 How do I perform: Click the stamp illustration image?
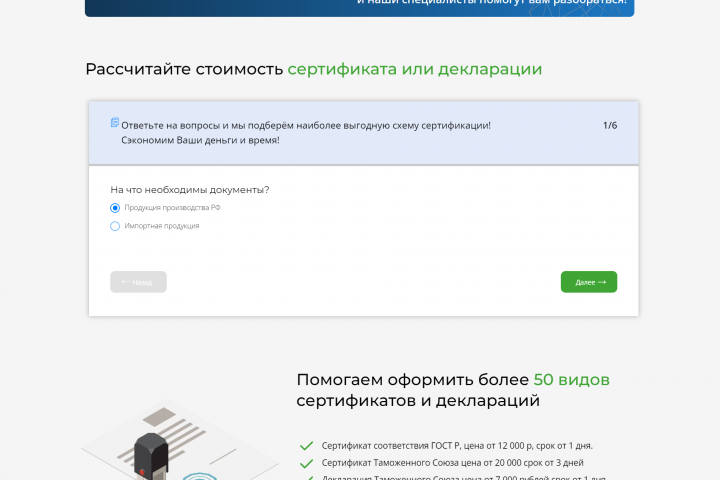click(x=179, y=440)
